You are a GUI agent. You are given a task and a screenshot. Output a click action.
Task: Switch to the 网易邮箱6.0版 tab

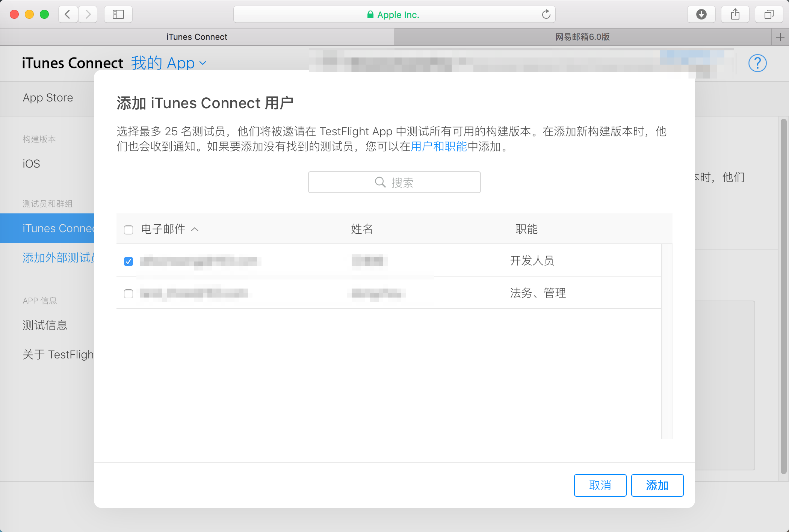point(582,37)
